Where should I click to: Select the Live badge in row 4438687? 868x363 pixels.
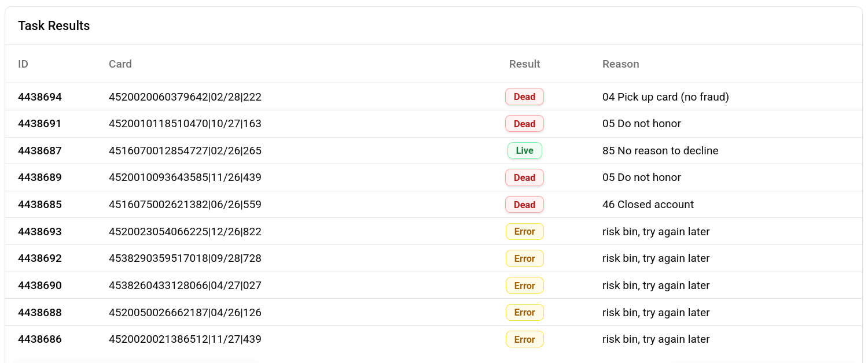pos(524,150)
